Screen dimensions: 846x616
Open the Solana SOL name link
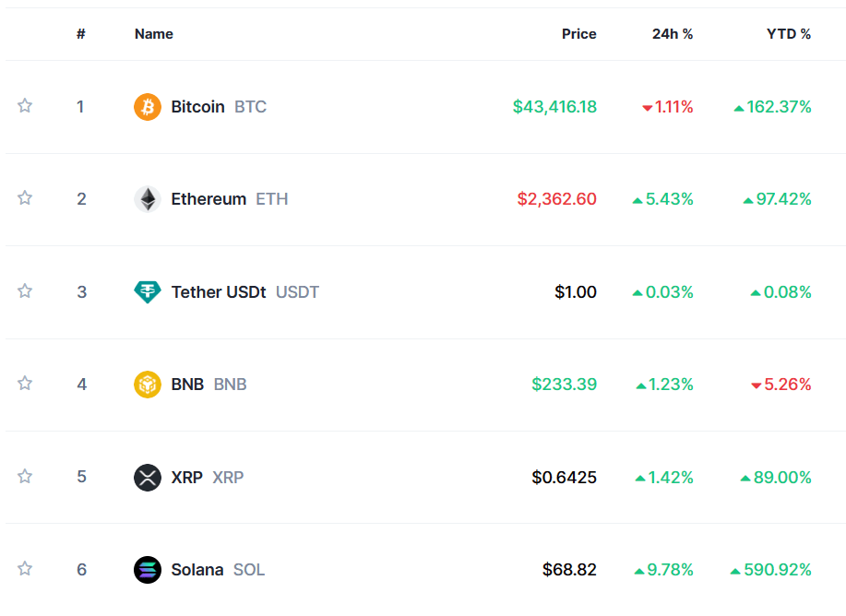click(197, 569)
